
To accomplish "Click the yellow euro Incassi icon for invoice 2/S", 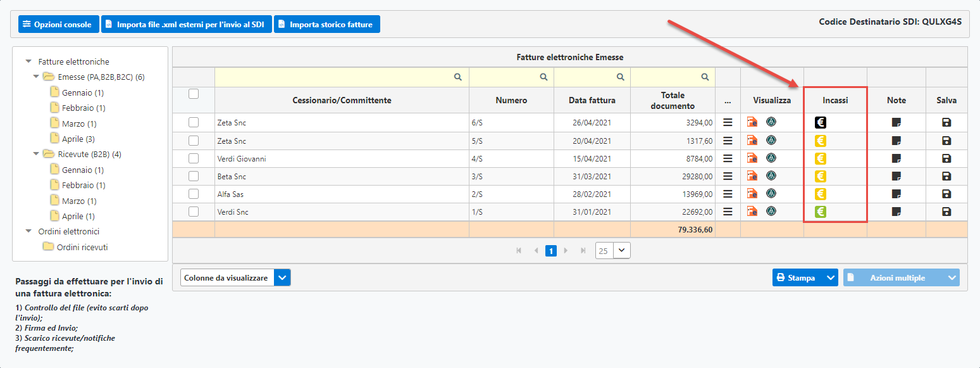I will [820, 194].
